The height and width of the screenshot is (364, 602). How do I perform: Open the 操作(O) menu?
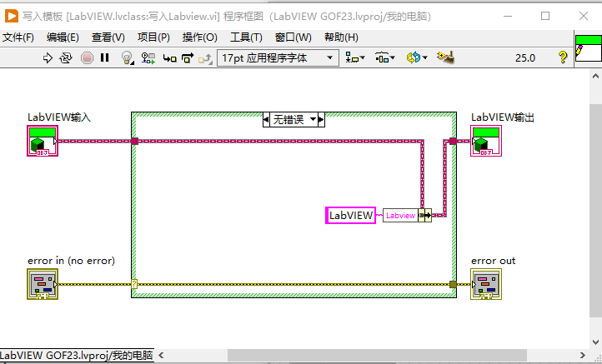click(199, 37)
